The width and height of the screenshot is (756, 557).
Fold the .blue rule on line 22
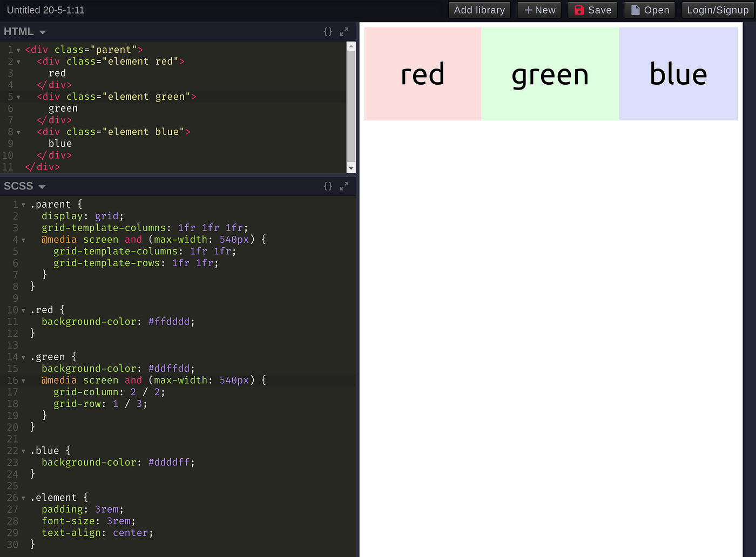point(23,451)
